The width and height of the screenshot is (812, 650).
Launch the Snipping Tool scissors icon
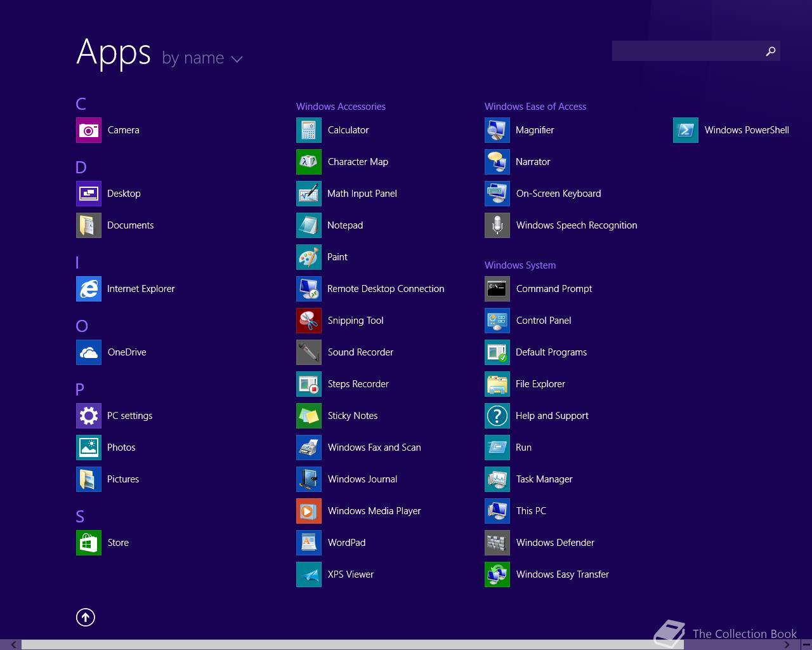tap(309, 321)
